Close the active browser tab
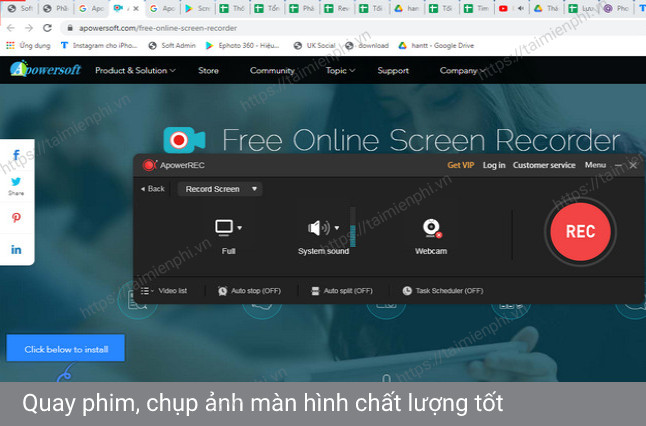Viewport: 646px width, 426px height. click(x=136, y=8)
